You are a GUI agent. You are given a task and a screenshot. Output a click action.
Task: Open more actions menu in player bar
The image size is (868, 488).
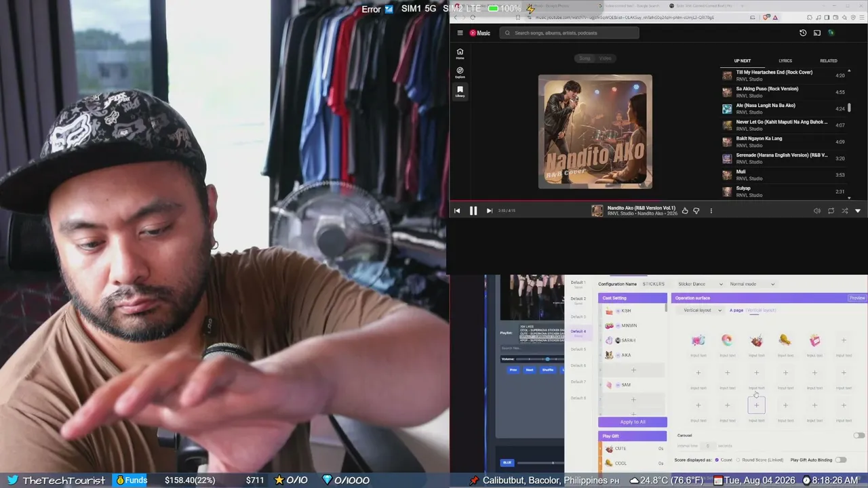tap(711, 211)
